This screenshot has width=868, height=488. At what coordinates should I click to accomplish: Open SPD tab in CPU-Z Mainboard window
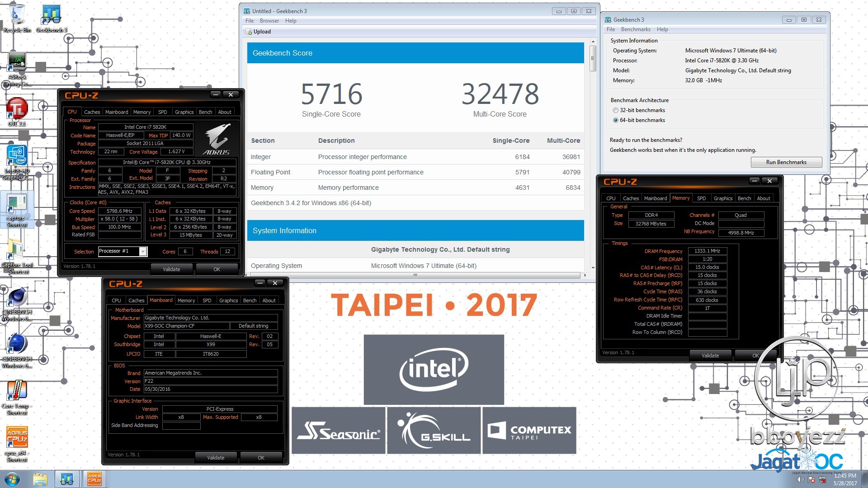[207, 300]
